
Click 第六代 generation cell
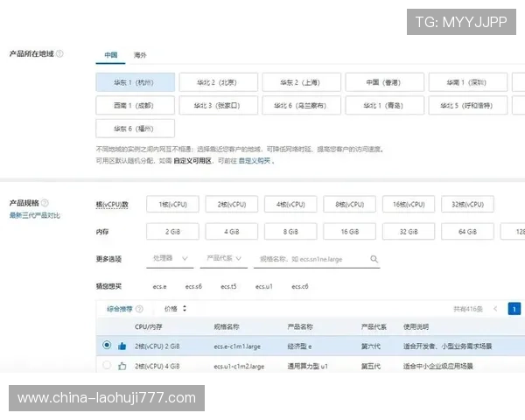point(371,346)
